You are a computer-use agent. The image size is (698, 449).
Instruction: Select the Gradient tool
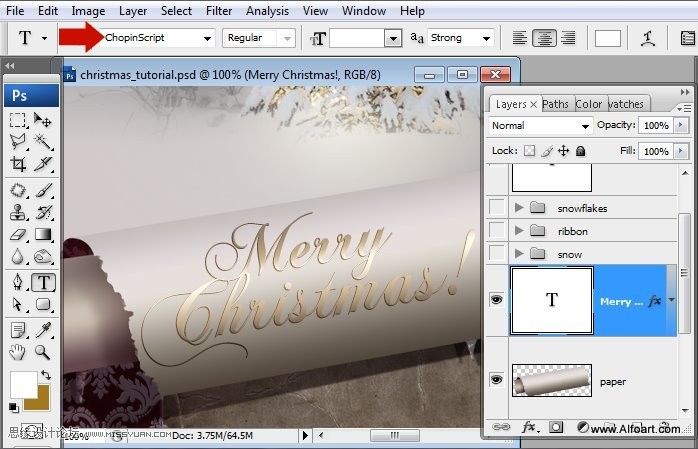pos(43,234)
